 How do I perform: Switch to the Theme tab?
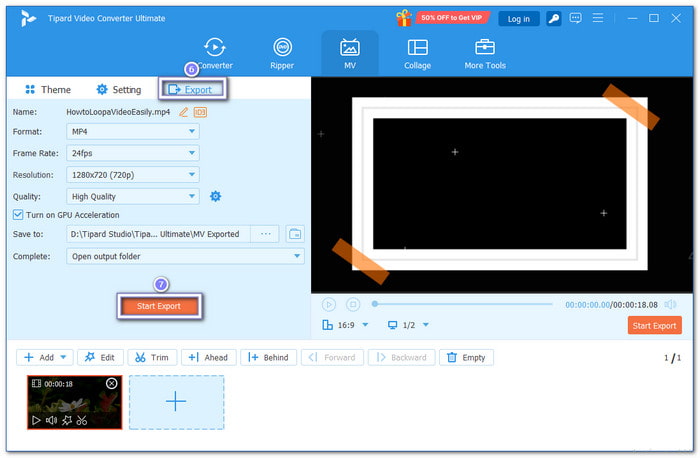pyautogui.click(x=48, y=90)
